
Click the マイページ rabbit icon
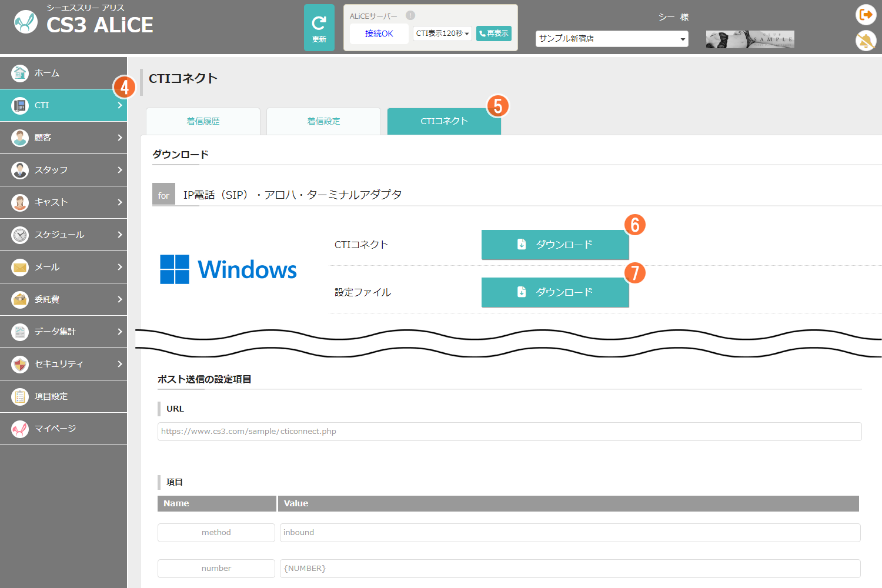tap(20, 429)
